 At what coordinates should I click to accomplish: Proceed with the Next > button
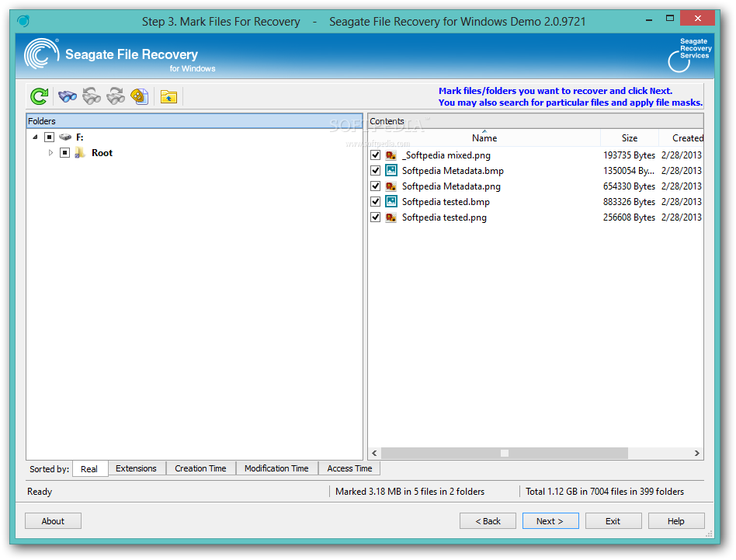(x=550, y=521)
